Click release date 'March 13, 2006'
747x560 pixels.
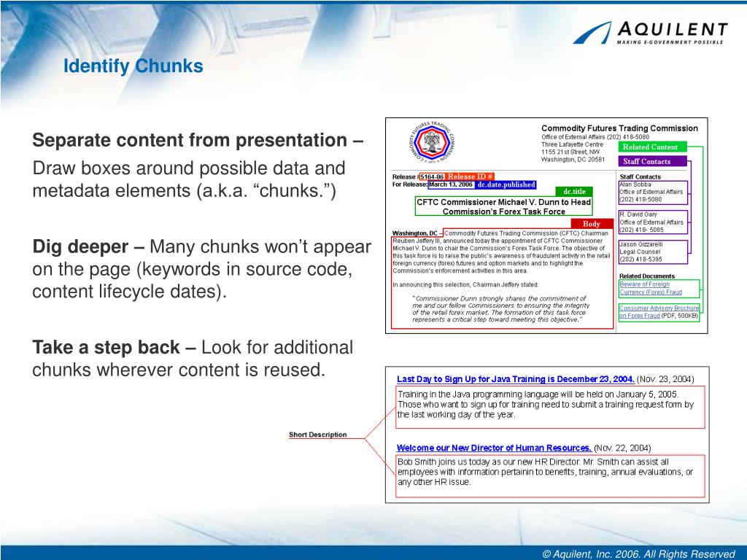(451, 184)
